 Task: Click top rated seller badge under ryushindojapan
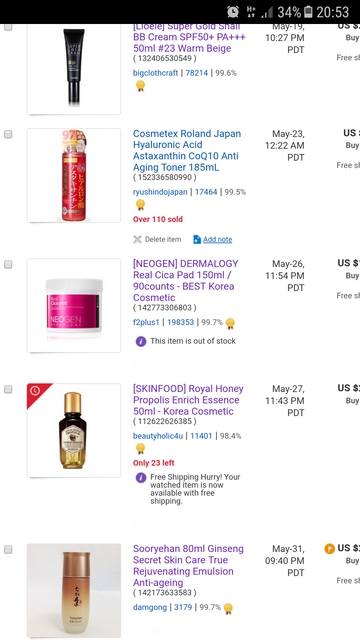140,205
